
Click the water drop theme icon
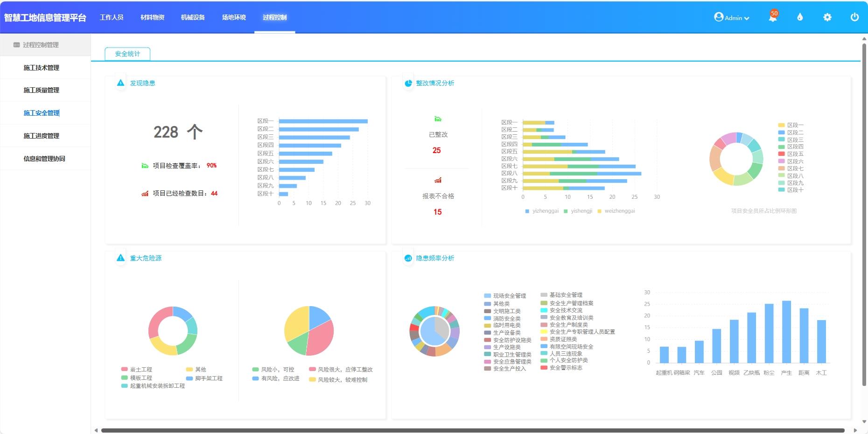point(800,17)
